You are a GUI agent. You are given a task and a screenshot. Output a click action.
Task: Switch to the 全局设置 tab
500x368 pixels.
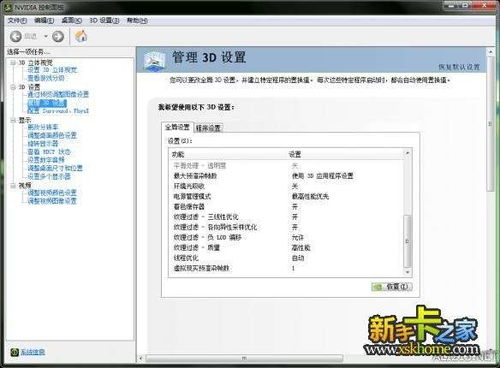[x=177, y=127]
